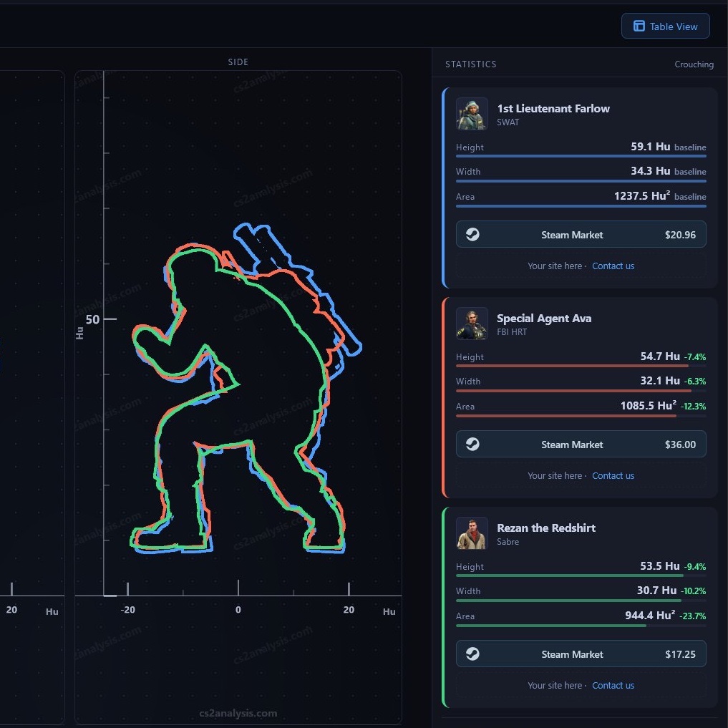Click Ava area value 1085.5 Hu²
Viewport: 728px width, 728px height.
pos(649,405)
